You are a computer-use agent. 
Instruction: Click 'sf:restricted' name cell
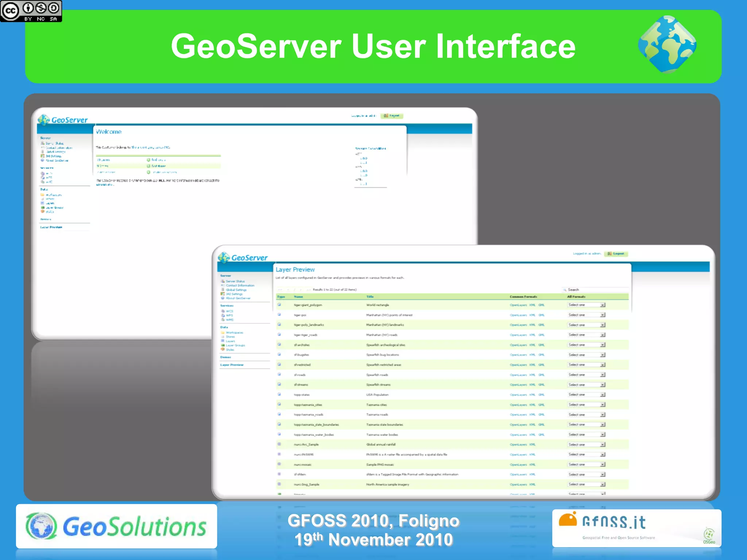(302, 365)
